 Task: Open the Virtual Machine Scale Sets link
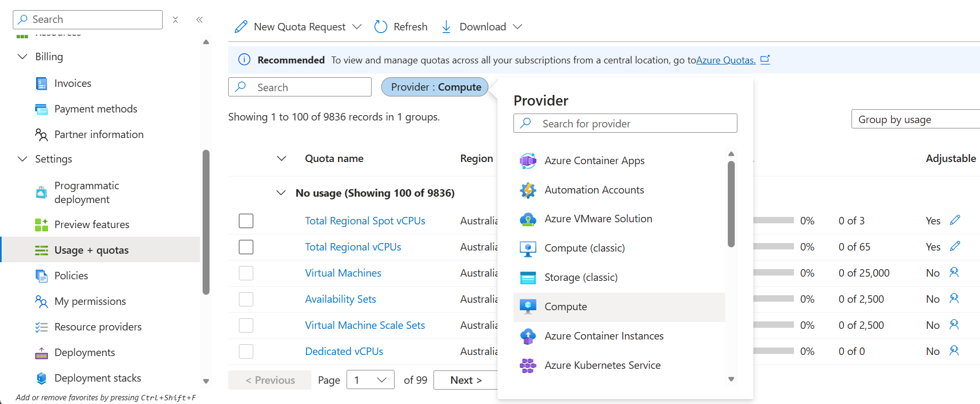pos(365,325)
